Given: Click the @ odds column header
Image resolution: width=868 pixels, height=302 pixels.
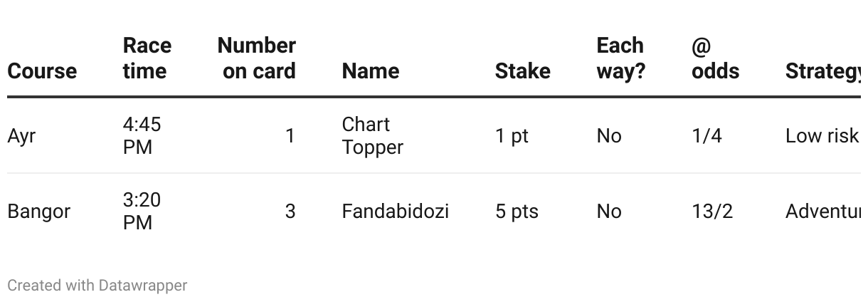Looking at the screenshot, I should tap(715, 58).
